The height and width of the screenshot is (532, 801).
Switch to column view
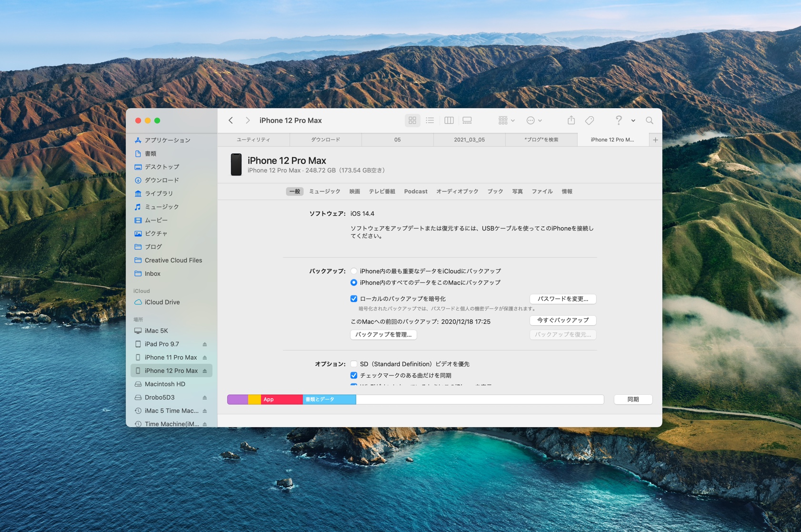coord(449,120)
